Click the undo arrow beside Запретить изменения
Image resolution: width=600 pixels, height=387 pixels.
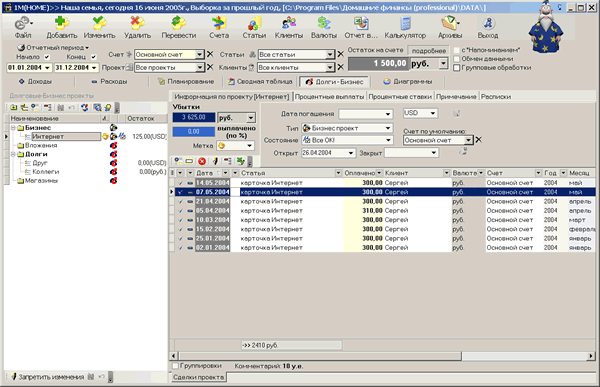pos(101,377)
